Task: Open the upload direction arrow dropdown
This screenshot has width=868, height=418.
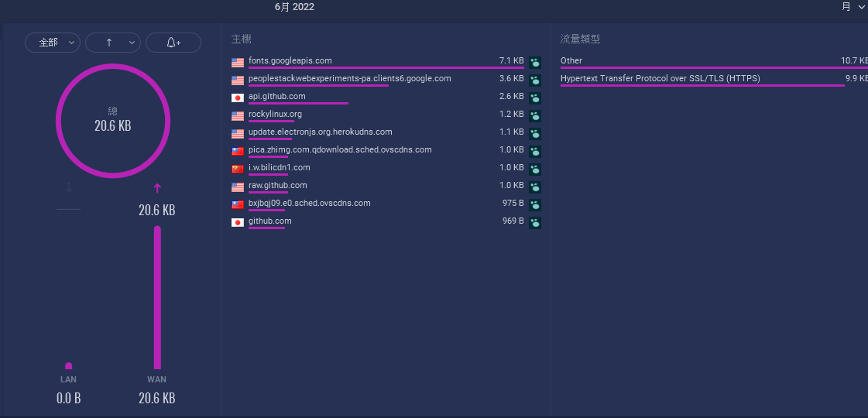Action: pos(113,43)
